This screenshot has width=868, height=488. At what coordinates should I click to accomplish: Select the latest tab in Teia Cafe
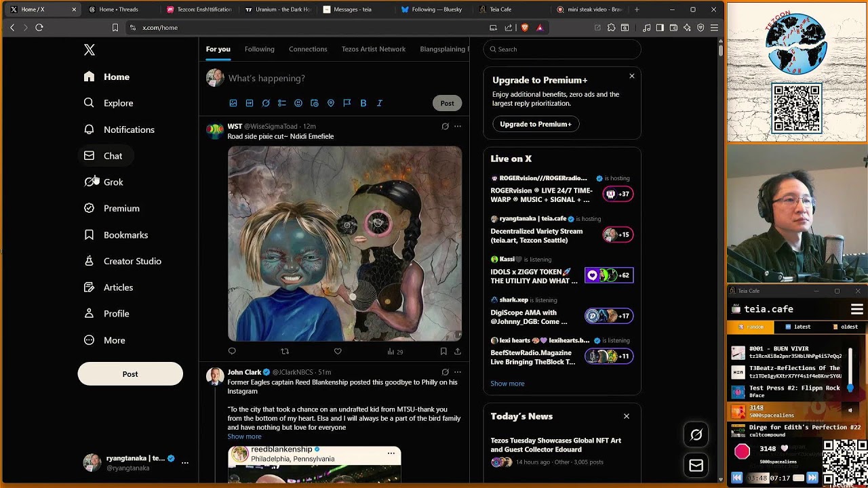(797, 327)
